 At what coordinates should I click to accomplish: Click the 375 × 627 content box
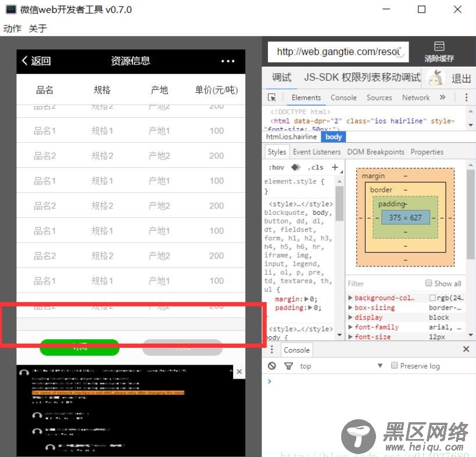coord(405,217)
